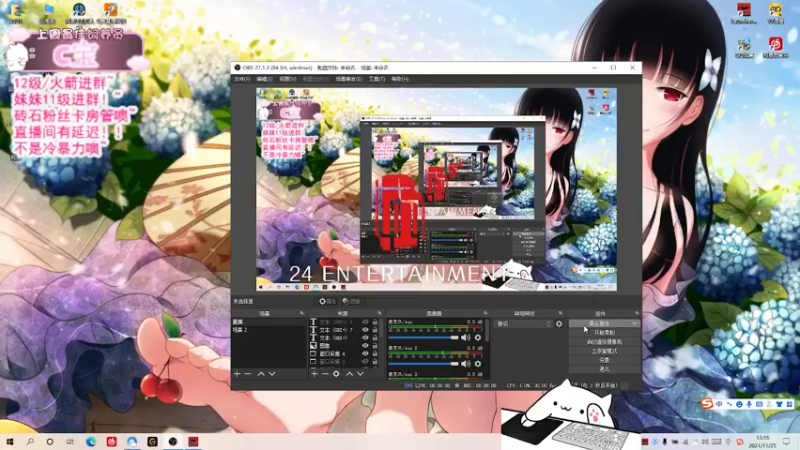Open the 编辑(E) menu

(264, 79)
